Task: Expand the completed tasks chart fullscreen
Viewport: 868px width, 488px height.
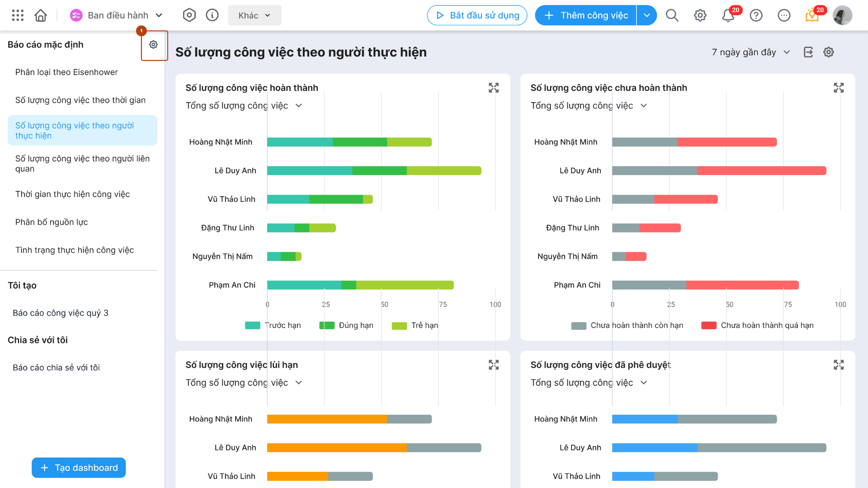Action: pyautogui.click(x=494, y=88)
